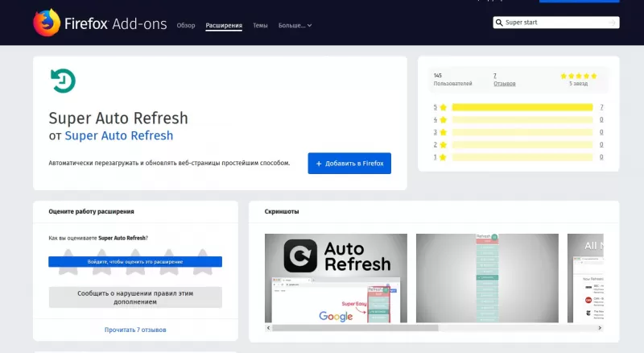Click the 5 звезд label
Screen dimensions: 644x353
[578, 84]
